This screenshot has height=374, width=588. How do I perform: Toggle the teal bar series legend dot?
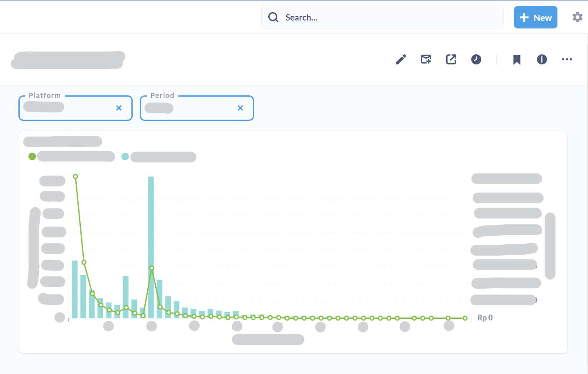click(125, 156)
